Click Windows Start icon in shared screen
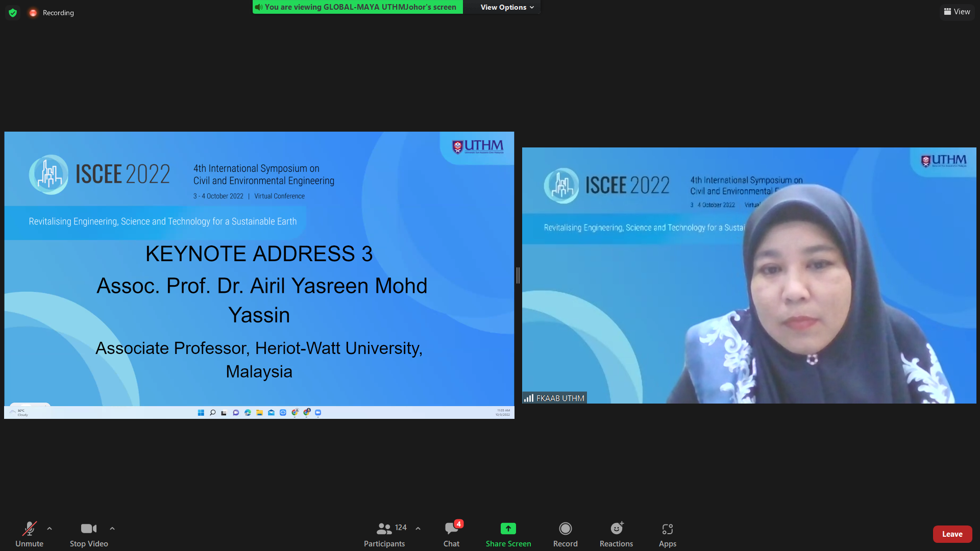 click(201, 413)
